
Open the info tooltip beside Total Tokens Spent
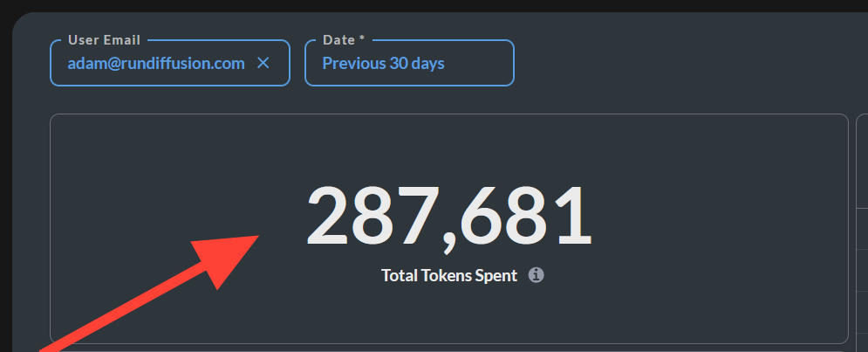pyautogui.click(x=536, y=275)
